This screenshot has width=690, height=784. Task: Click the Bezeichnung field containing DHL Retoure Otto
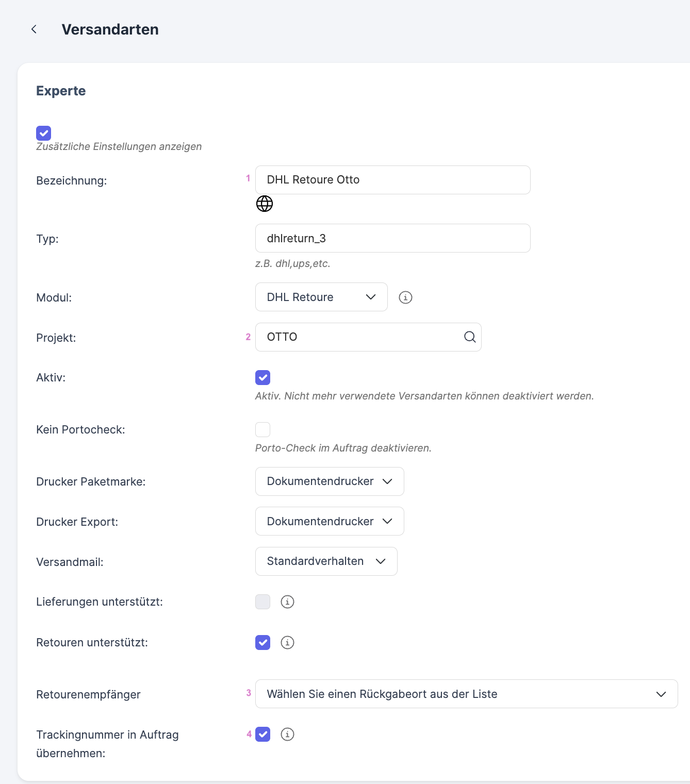[392, 180]
